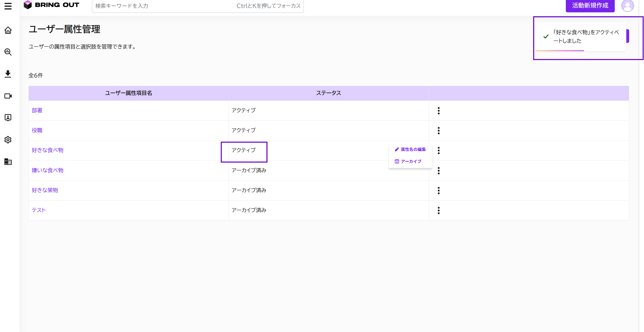
Task: Open the hamburger navigation menu
Action: (x=8, y=6)
